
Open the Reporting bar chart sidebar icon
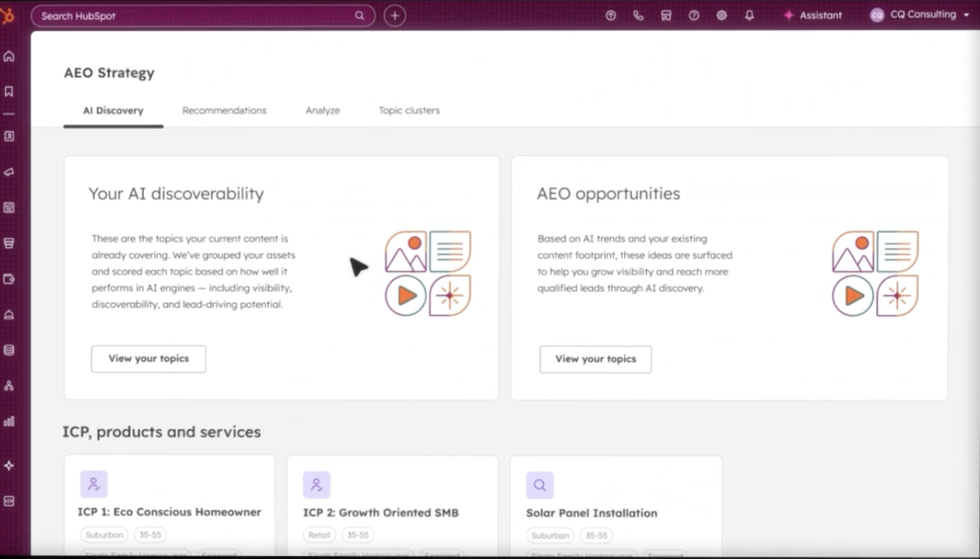(x=9, y=422)
